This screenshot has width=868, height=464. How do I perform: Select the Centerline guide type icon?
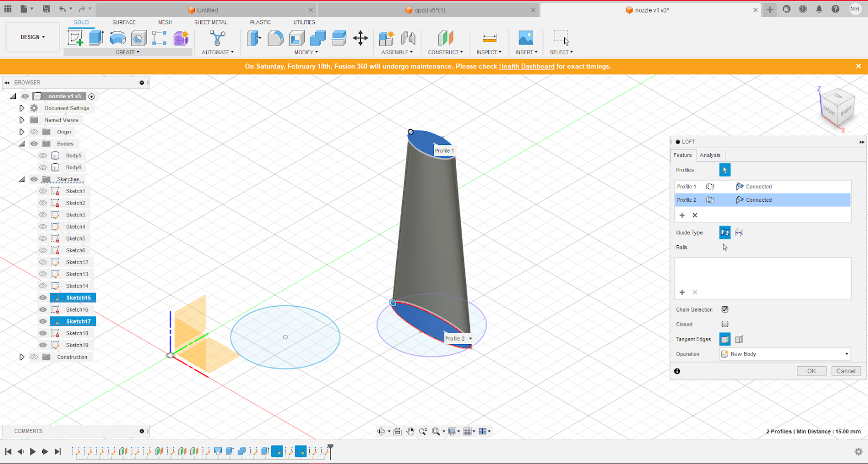coord(739,232)
